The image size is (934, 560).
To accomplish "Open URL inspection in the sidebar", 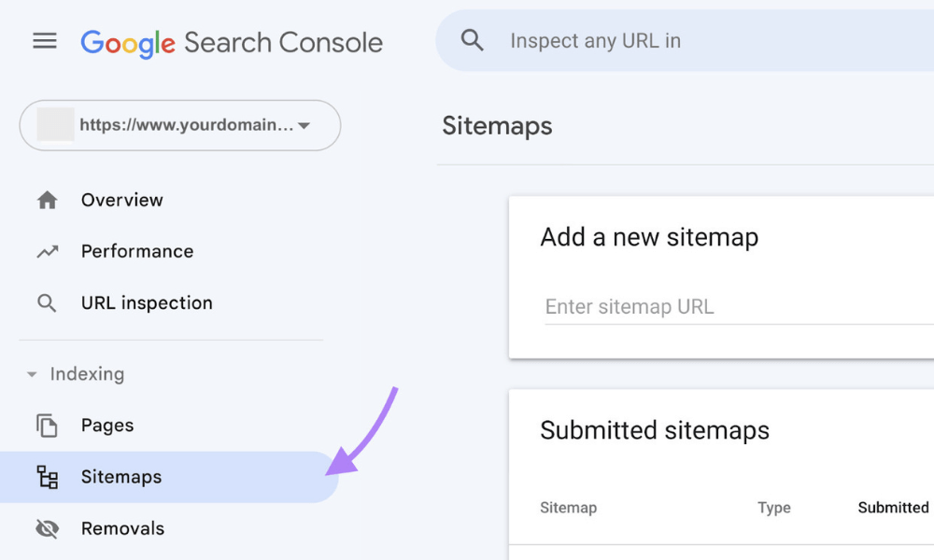I will (x=147, y=303).
